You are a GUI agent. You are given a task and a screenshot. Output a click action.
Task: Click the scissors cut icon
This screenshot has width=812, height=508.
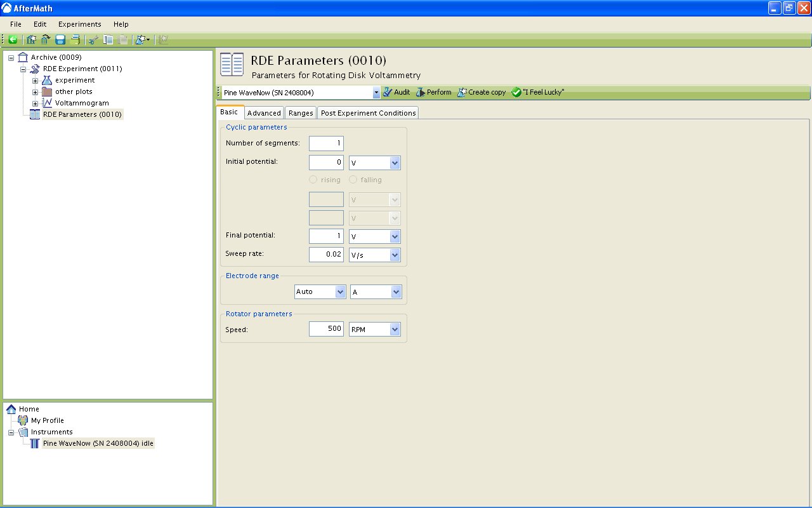coord(93,39)
